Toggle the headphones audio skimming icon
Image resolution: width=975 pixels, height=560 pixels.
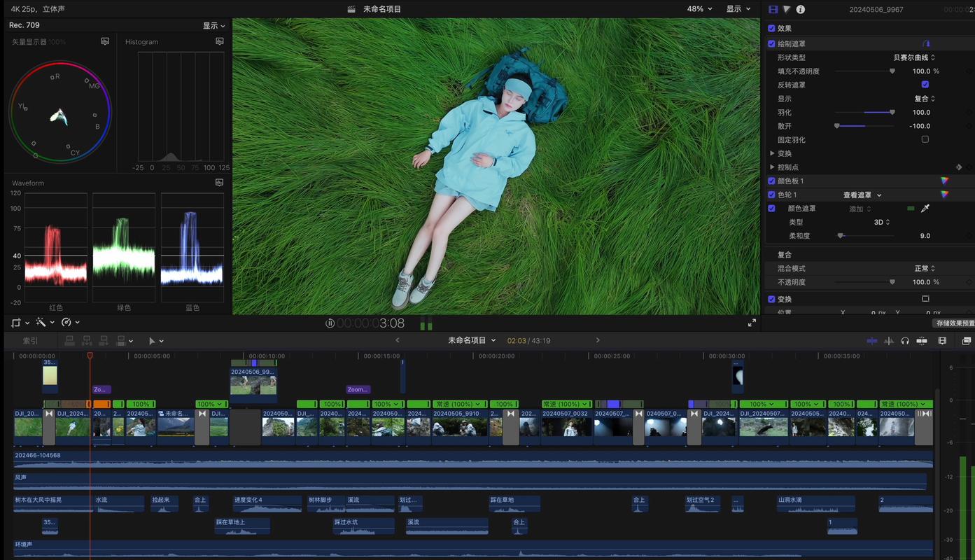tap(905, 341)
